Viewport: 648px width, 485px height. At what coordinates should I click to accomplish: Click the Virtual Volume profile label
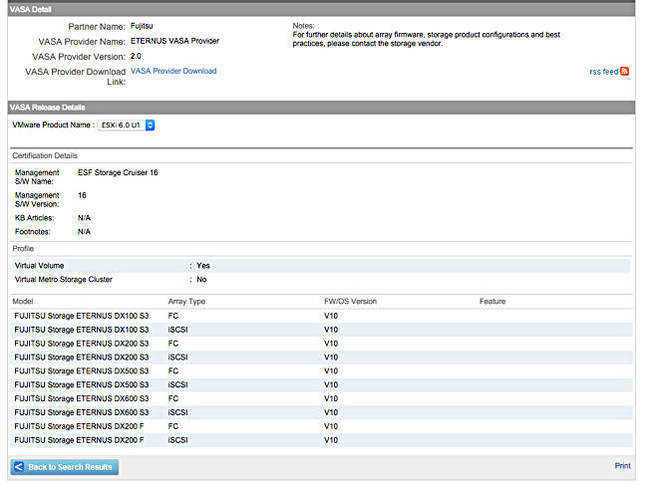tap(39, 266)
